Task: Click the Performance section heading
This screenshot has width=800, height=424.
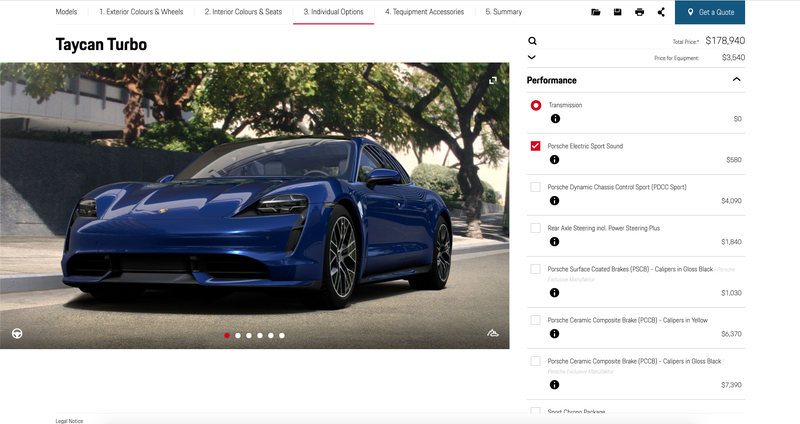Action: (x=552, y=80)
